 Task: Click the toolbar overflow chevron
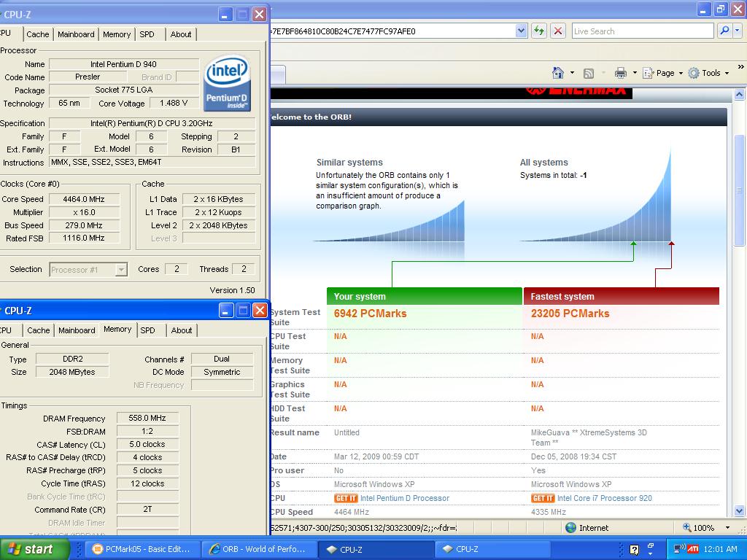pos(741,67)
